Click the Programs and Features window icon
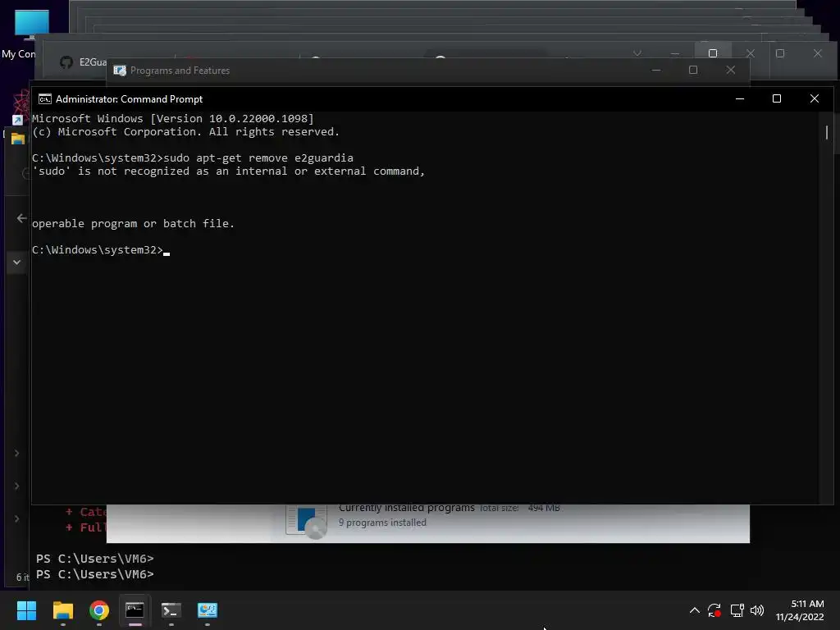This screenshot has height=630, width=840. tap(120, 71)
